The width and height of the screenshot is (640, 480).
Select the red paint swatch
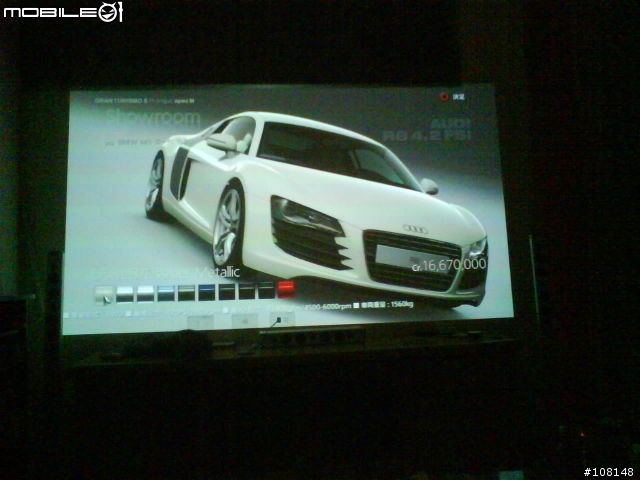(x=286, y=289)
